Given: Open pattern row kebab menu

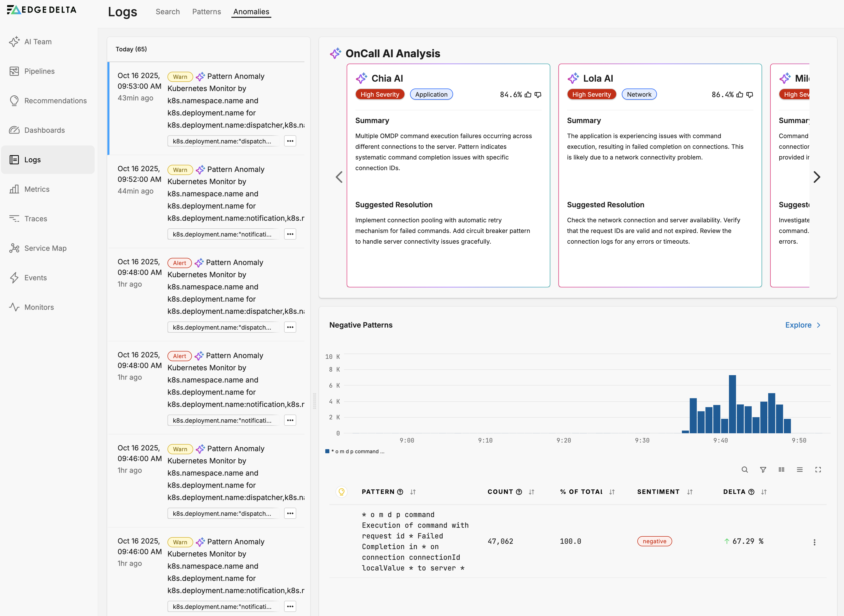Looking at the screenshot, I should tap(814, 542).
